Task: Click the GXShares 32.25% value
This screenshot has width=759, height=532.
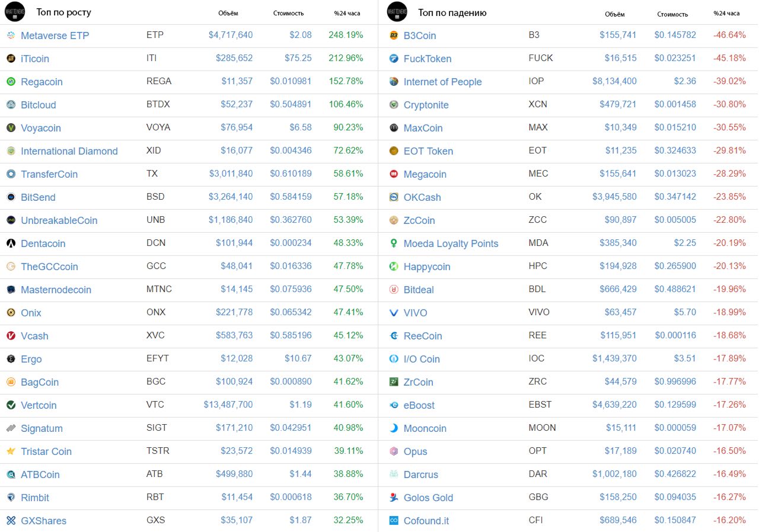Action: (348, 520)
